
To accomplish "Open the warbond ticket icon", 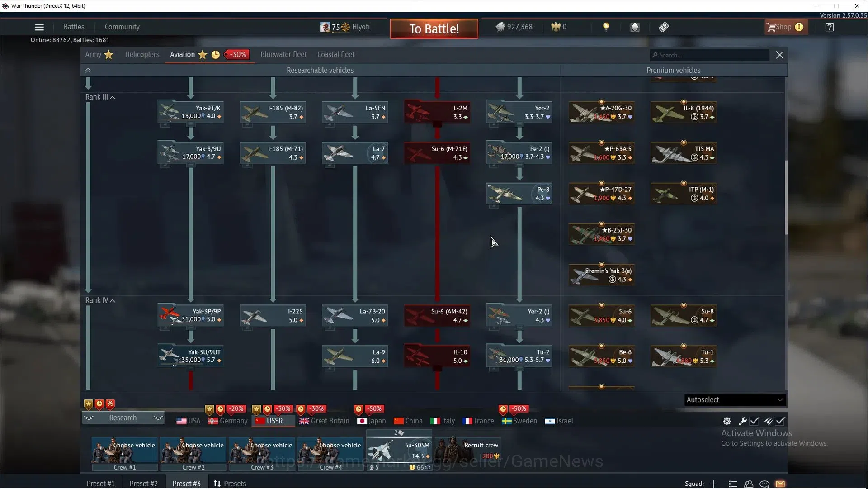I will [664, 27].
